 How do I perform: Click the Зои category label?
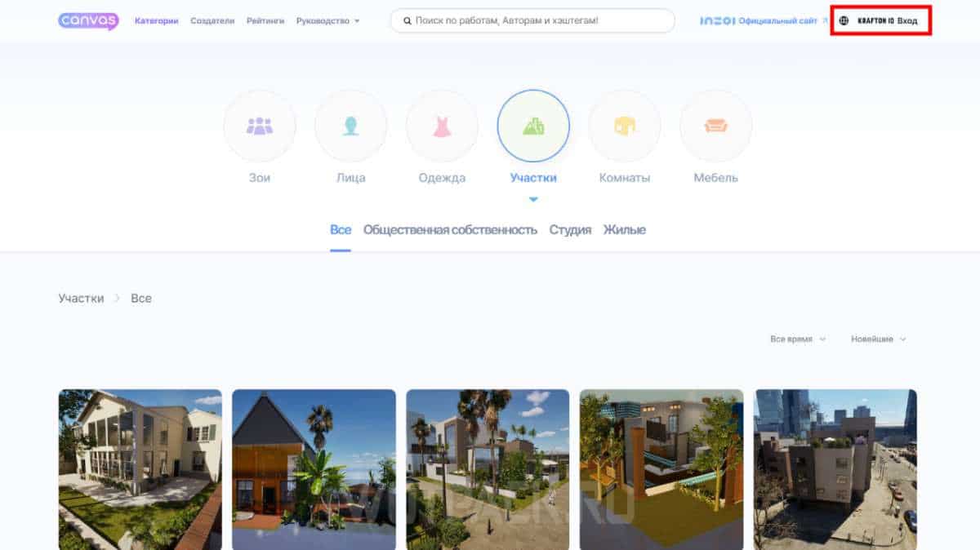260,178
